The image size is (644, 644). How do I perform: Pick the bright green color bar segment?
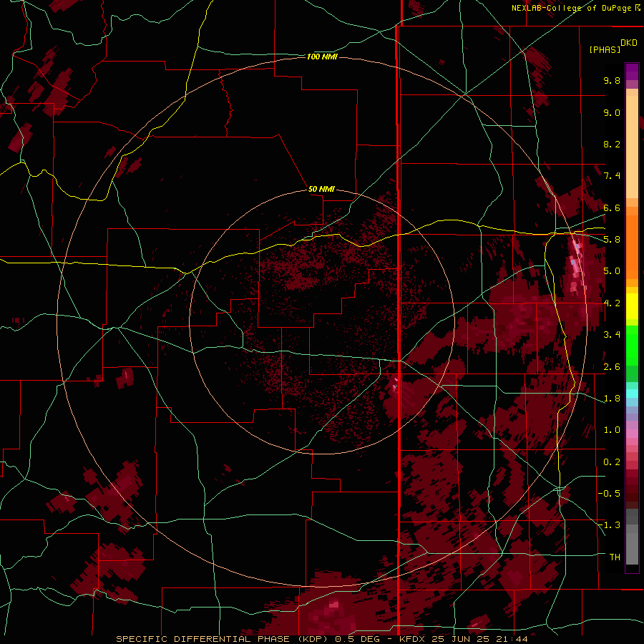[x=632, y=345]
